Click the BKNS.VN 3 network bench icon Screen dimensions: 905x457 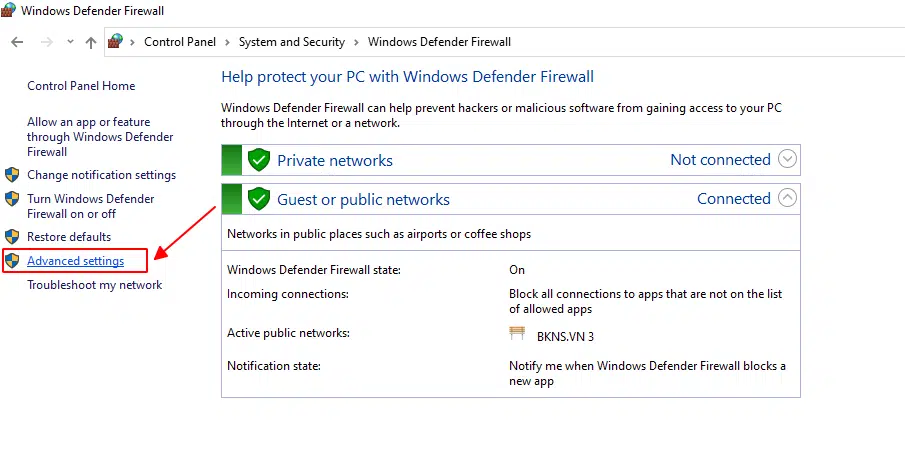[x=517, y=335]
